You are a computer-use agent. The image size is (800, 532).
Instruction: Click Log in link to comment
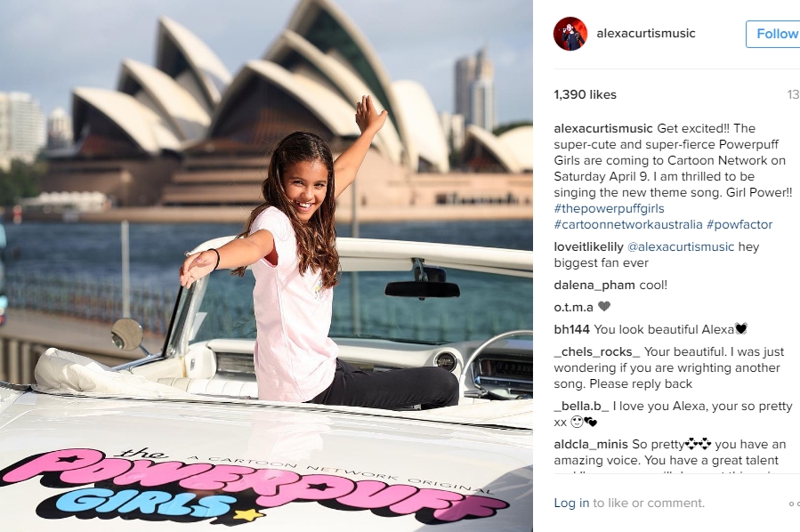pos(571,503)
